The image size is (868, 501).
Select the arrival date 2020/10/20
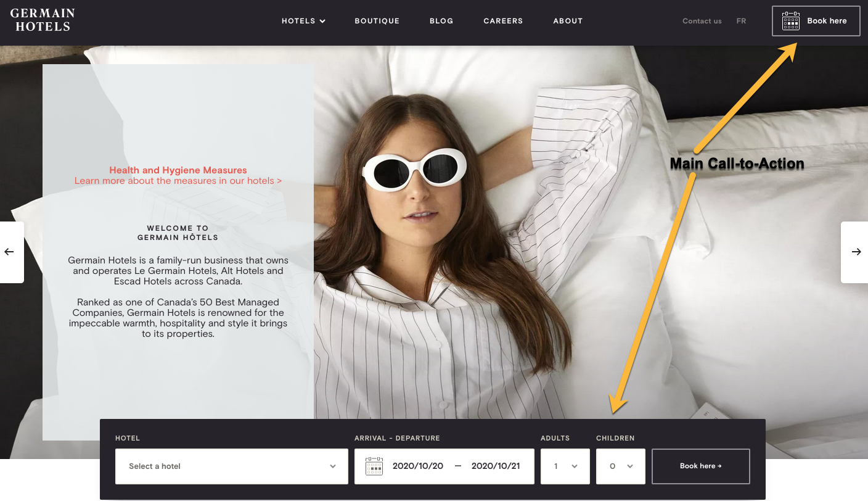pos(418,466)
